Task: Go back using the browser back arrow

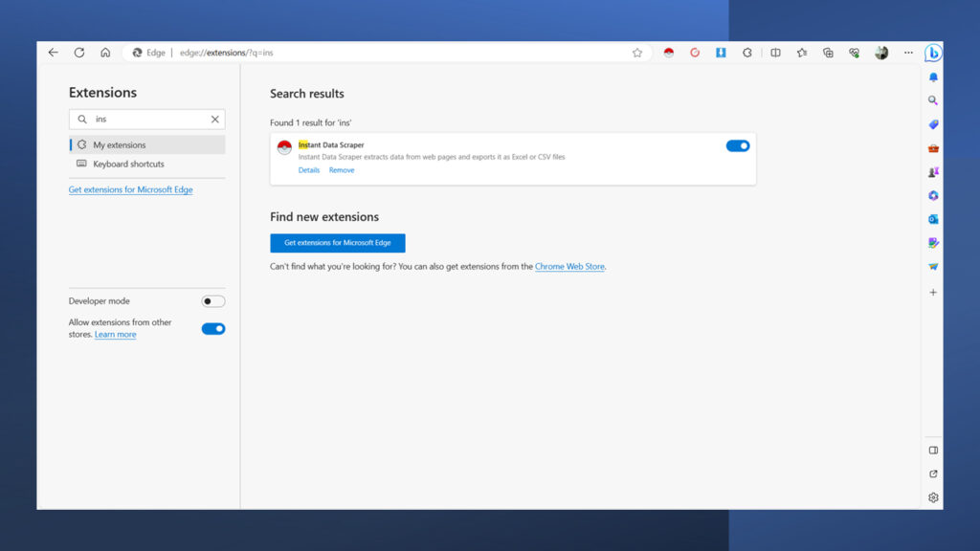Action: [54, 53]
